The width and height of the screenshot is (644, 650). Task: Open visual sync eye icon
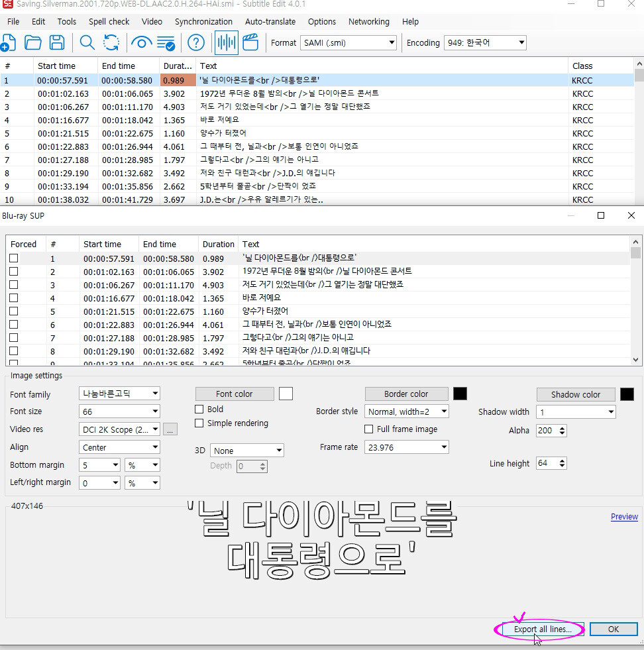tap(141, 43)
